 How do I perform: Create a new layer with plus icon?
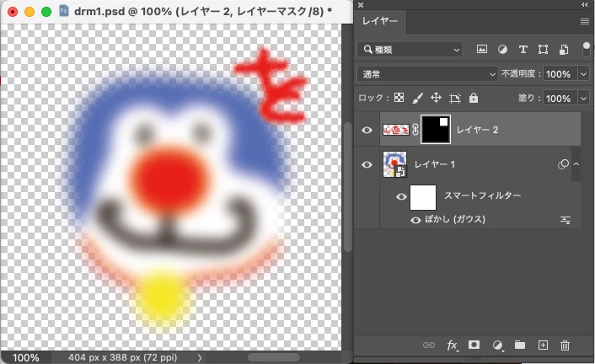543,345
